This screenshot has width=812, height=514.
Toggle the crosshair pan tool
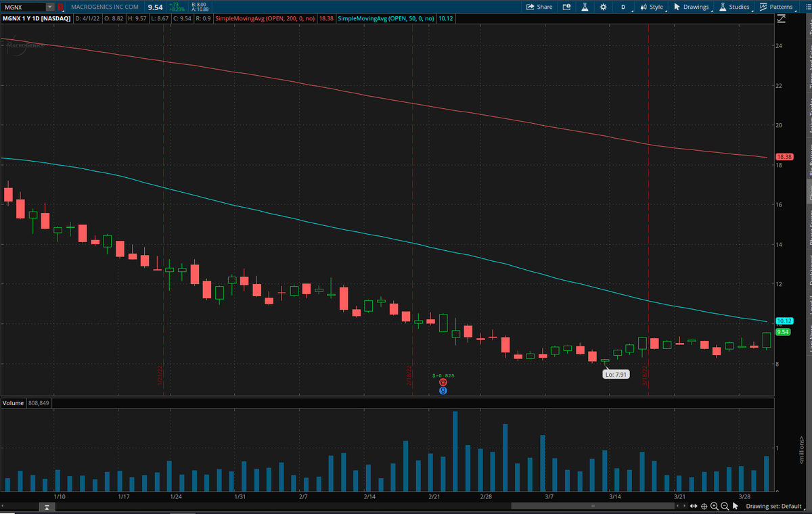click(704, 506)
